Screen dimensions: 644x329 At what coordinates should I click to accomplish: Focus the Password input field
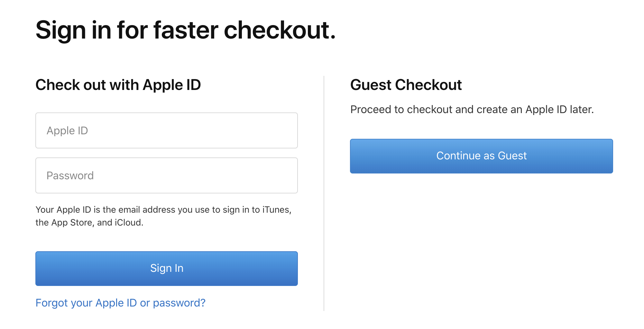[166, 175]
